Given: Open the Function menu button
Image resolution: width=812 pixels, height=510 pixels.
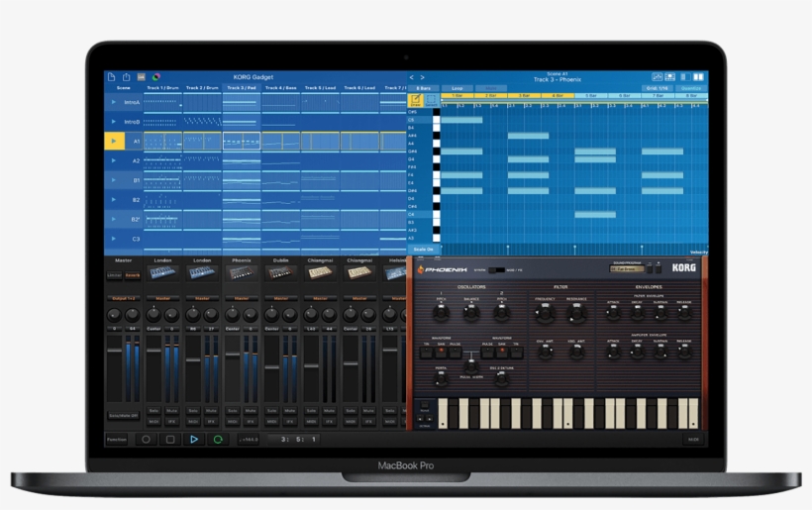Looking at the screenshot, I should [117, 440].
